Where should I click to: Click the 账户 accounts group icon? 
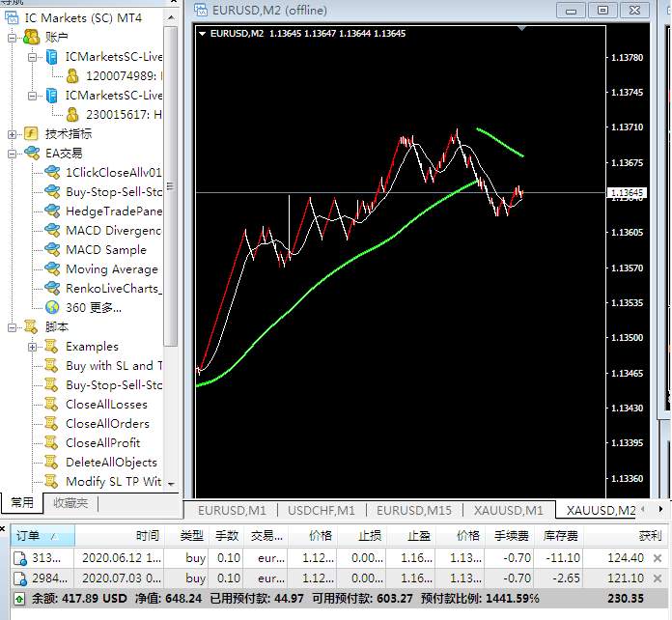pyautogui.click(x=31, y=37)
